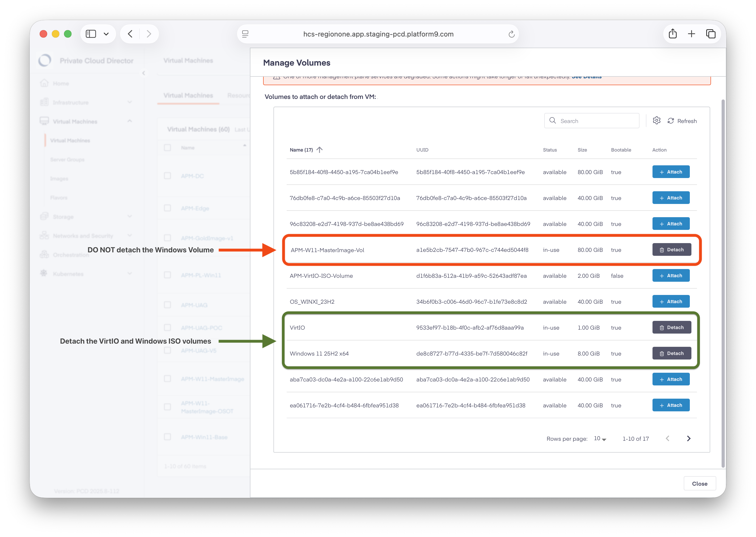Reload the page in Safari
Viewport: 756px width, 537px height.
click(x=511, y=34)
